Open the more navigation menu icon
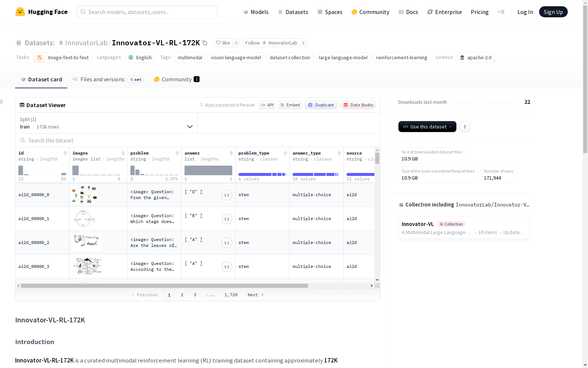 click(501, 12)
